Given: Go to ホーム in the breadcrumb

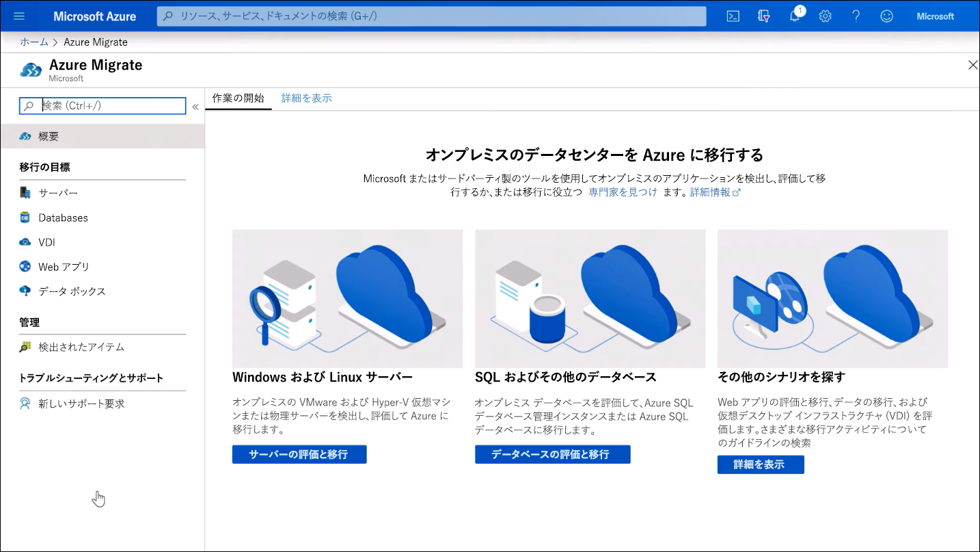Looking at the screenshot, I should coord(34,42).
